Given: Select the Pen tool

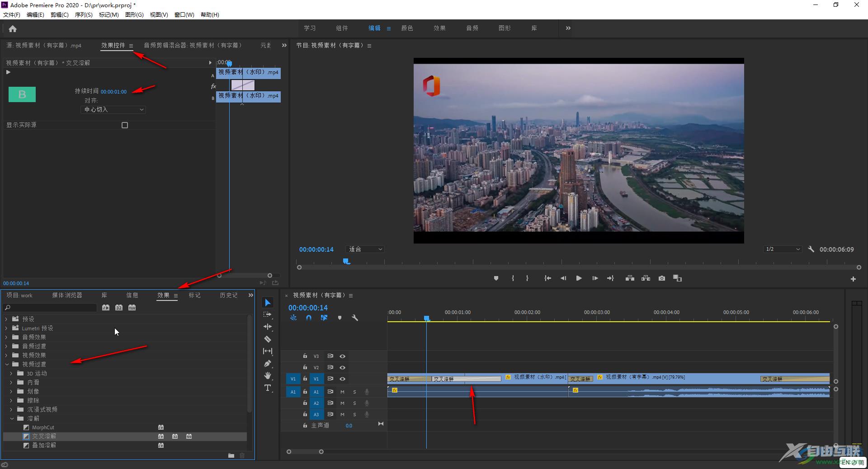Looking at the screenshot, I should [268, 363].
